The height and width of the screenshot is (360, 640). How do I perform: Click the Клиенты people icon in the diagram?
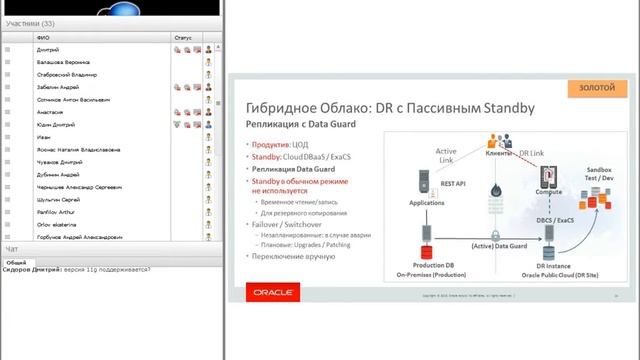[500, 141]
